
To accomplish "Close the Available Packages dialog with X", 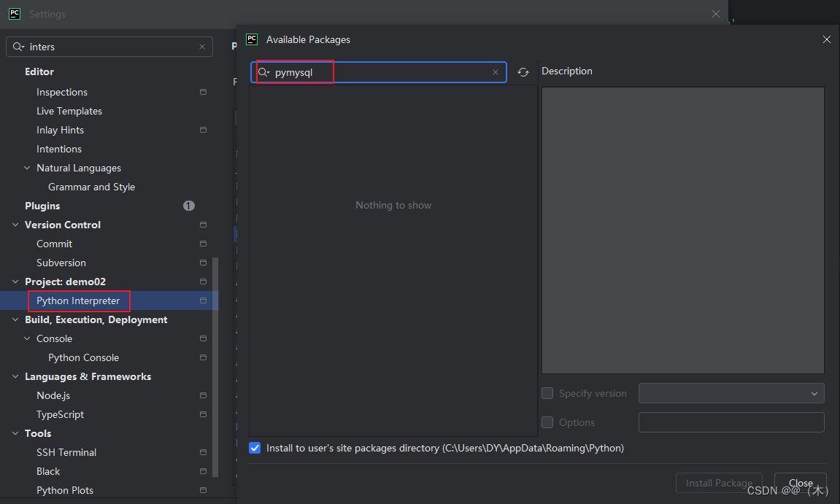I will coord(827,39).
